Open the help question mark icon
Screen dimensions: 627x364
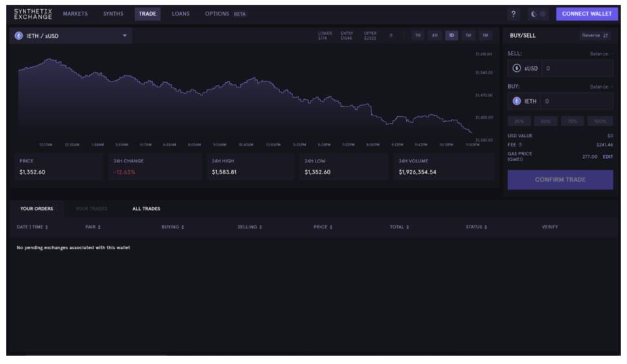(x=513, y=14)
